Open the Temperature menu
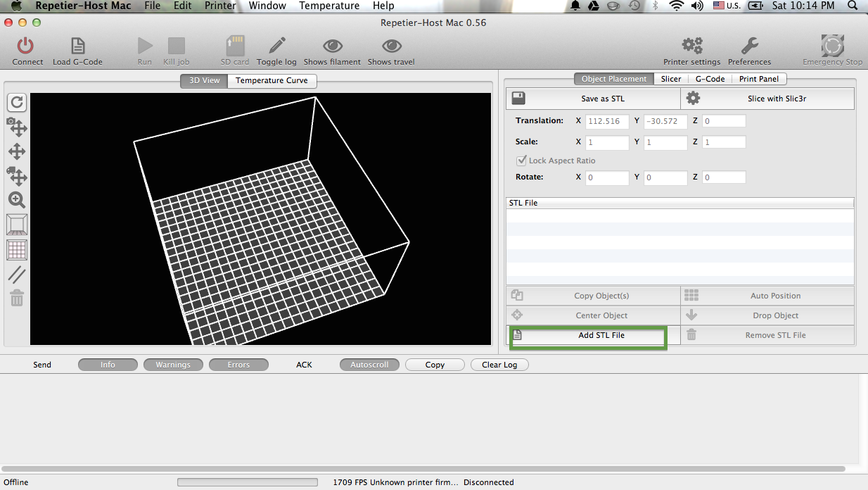Screen dimensions: 868x490 (x=329, y=6)
